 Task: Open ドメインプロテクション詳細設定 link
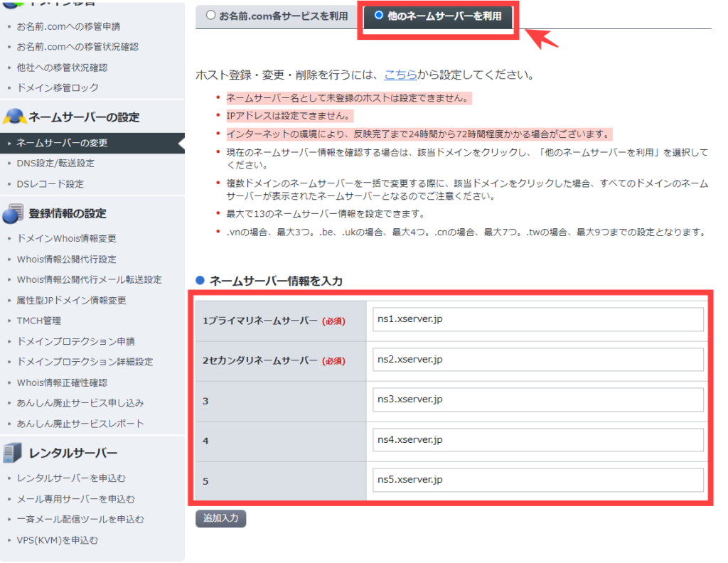(85, 362)
